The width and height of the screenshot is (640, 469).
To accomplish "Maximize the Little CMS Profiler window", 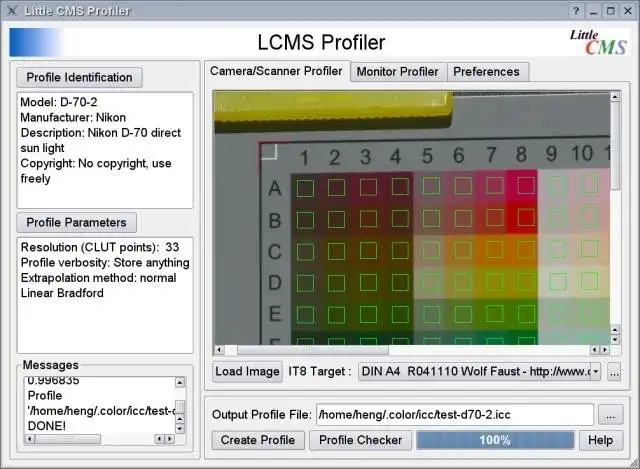I will [611, 11].
